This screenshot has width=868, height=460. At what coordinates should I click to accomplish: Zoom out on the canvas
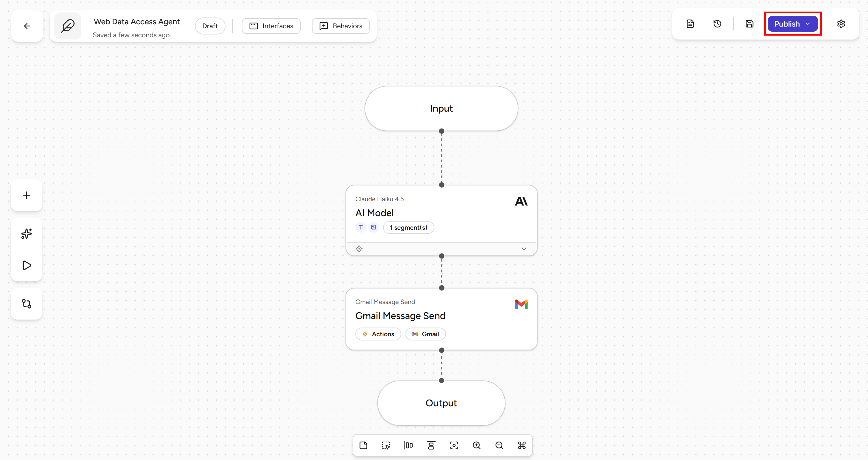(x=499, y=446)
